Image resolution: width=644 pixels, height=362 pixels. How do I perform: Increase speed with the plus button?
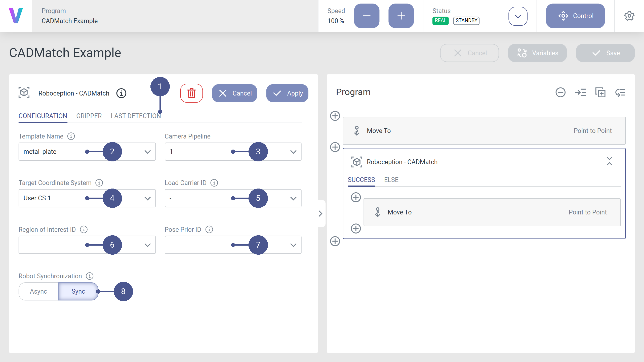tap(401, 16)
